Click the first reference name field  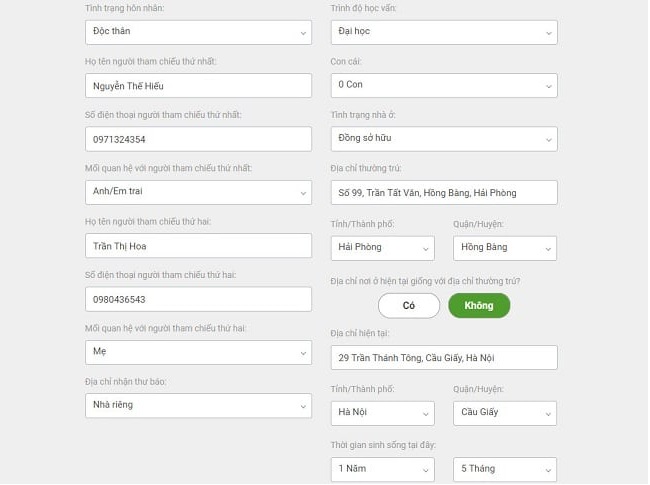197,86
